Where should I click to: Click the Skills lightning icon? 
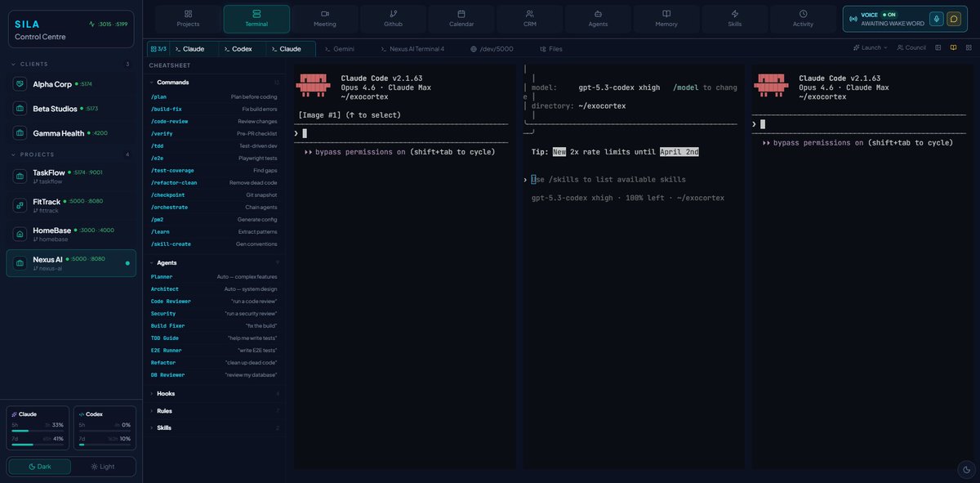(735, 14)
